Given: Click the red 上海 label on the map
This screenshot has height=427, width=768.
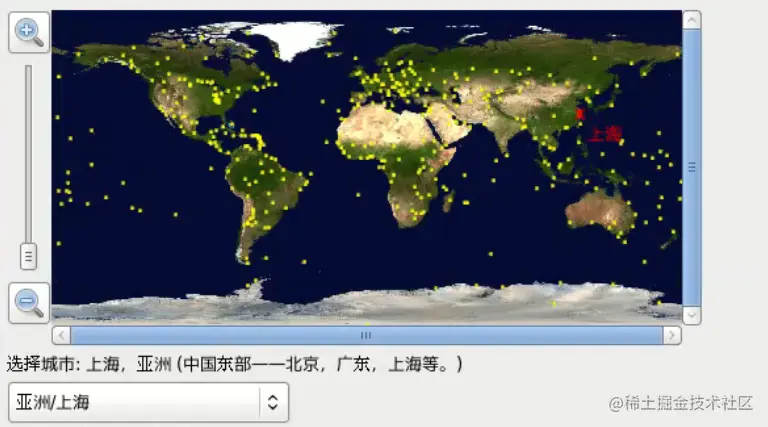Looking at the screenshot, I should (x=605, y=134).
